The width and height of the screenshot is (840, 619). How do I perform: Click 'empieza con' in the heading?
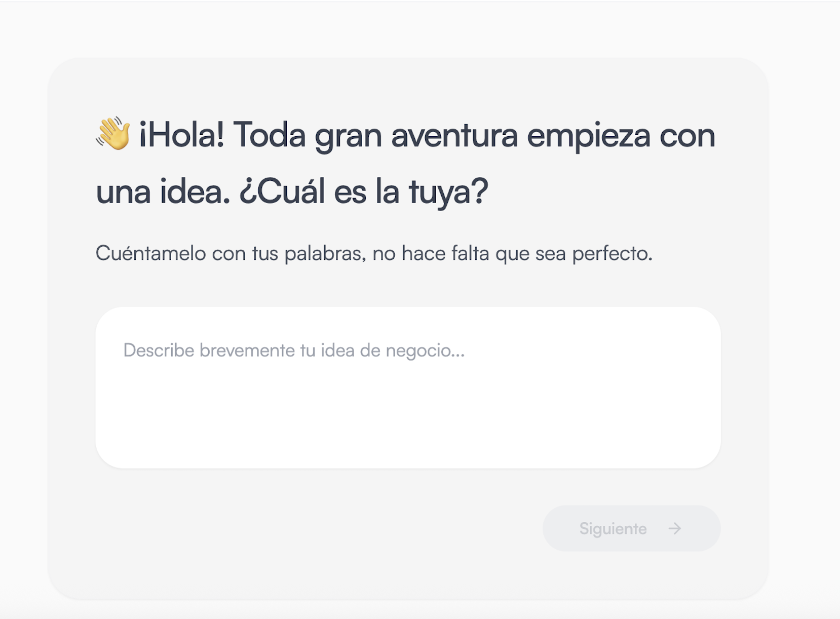[621, 136]
